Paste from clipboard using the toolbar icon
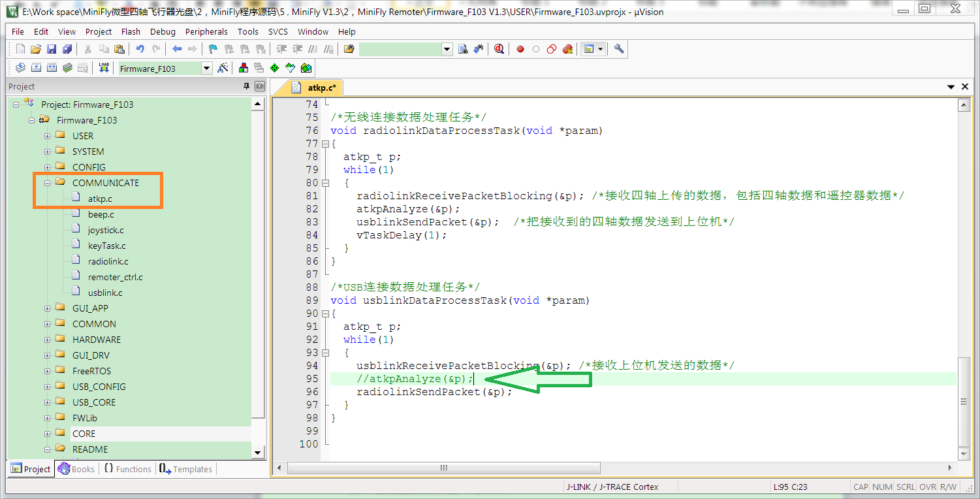Image resolution: width=980 pixels, height=499 pixels. [119, 49]
